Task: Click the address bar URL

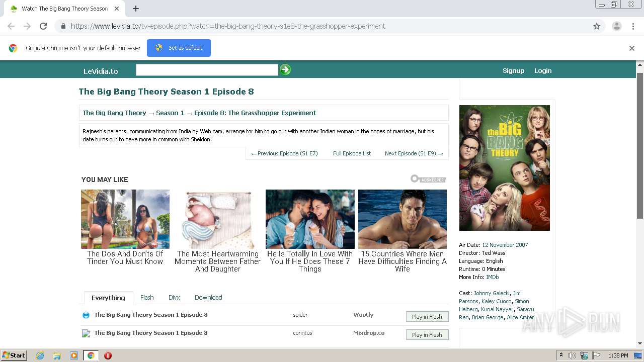Action: click(228, 26)
